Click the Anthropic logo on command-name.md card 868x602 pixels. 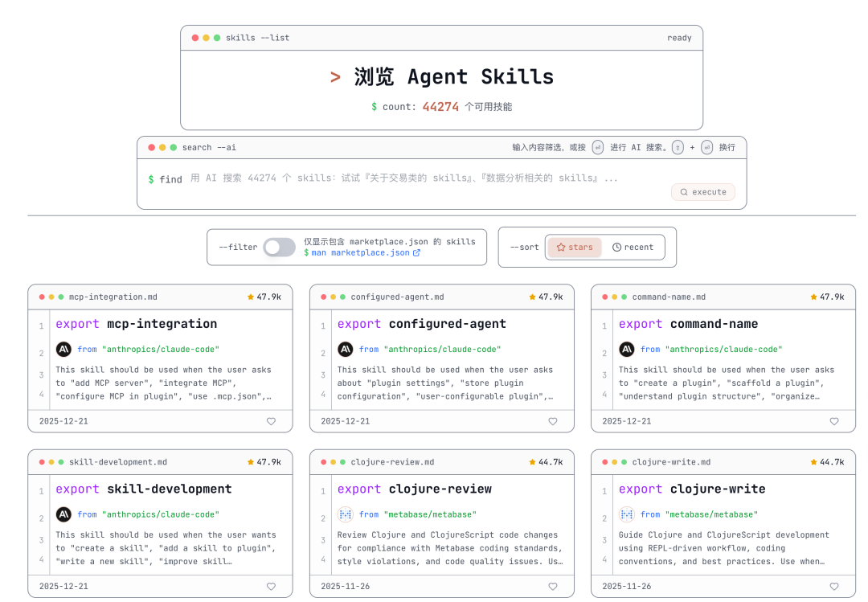(626, 349)
